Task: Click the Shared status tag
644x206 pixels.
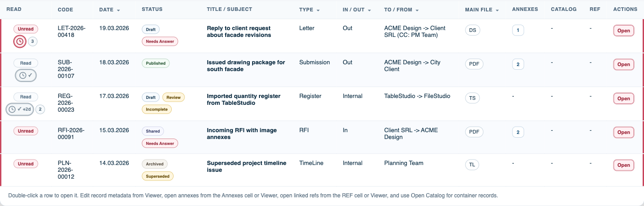Action: [x=153, y=131]
